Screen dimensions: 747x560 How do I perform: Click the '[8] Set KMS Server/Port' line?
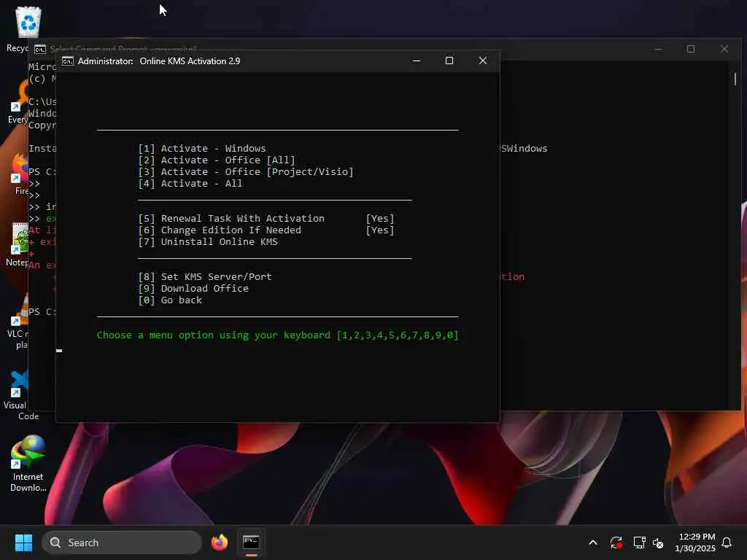205,276
